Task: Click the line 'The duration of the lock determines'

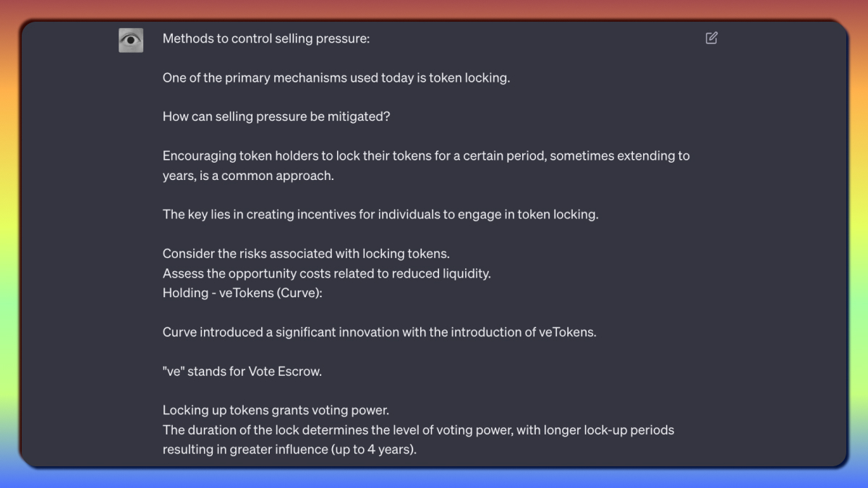Action: coord(418,429)
